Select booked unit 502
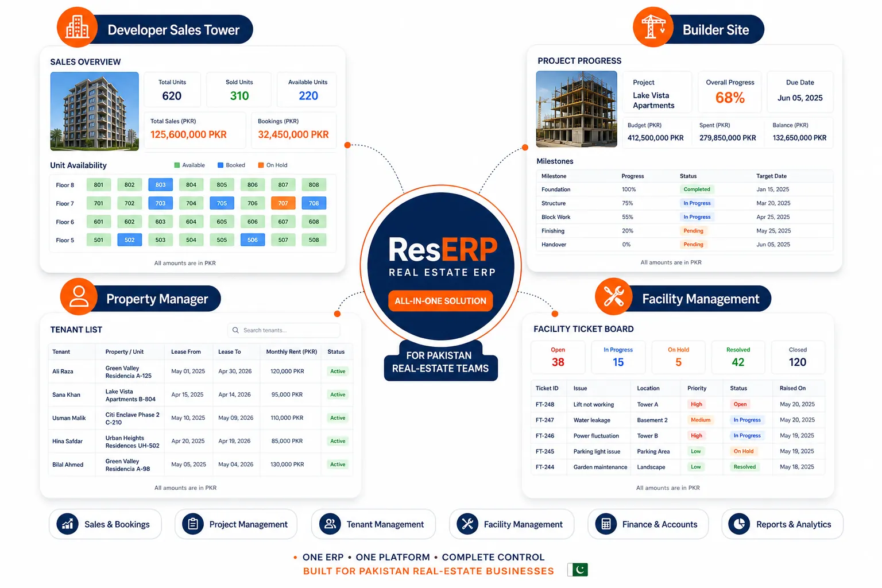 click(x=130, y=240)
